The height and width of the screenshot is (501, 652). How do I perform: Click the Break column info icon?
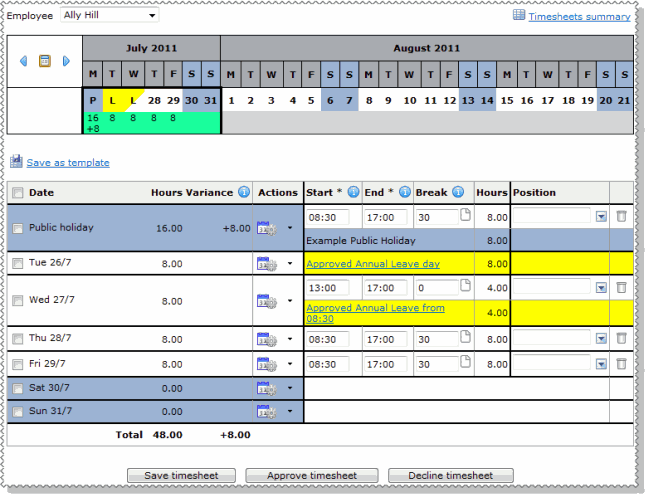click(457, 192)
